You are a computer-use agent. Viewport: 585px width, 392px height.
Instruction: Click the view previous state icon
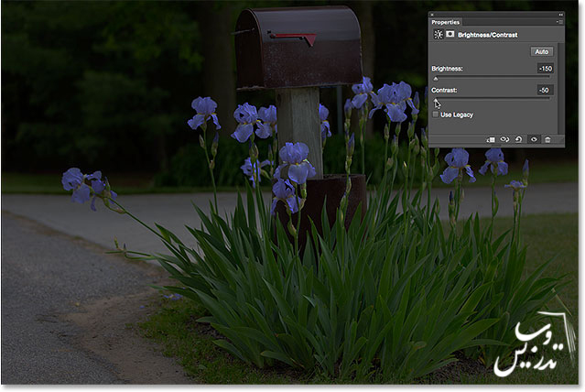(x=504, y=139)
